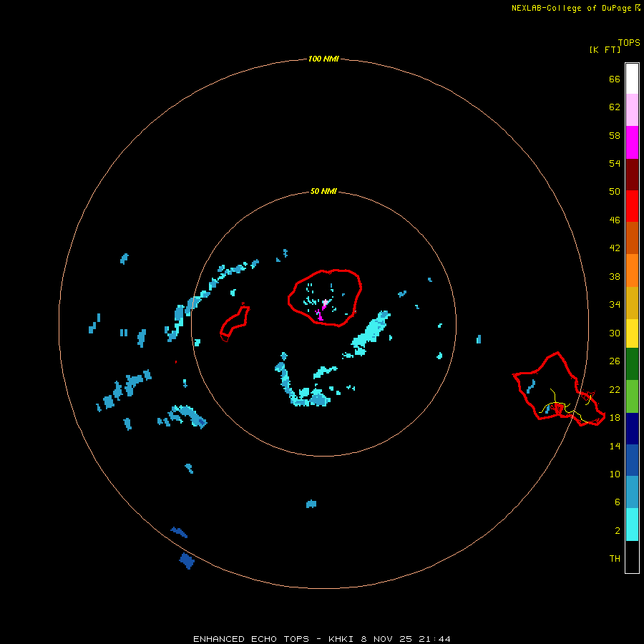Screen dimensions: 644x644
Task: Click the legend value 54
Action: tap(615, 163)
